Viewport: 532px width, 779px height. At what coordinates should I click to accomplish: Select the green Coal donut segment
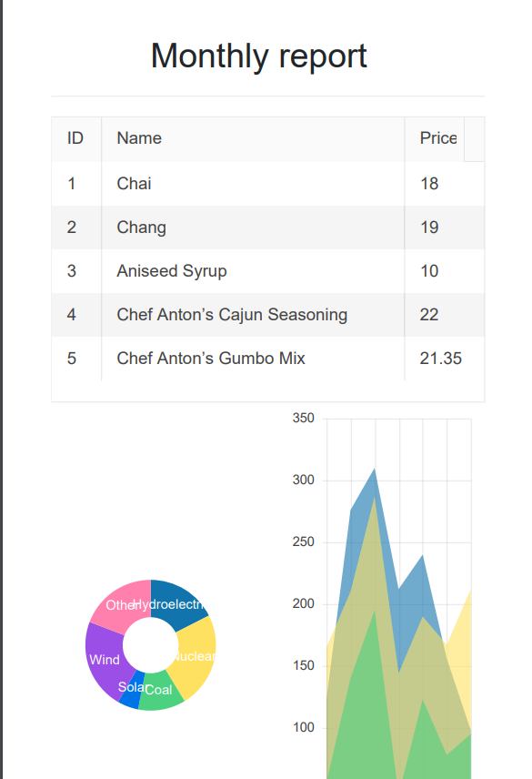160,693
